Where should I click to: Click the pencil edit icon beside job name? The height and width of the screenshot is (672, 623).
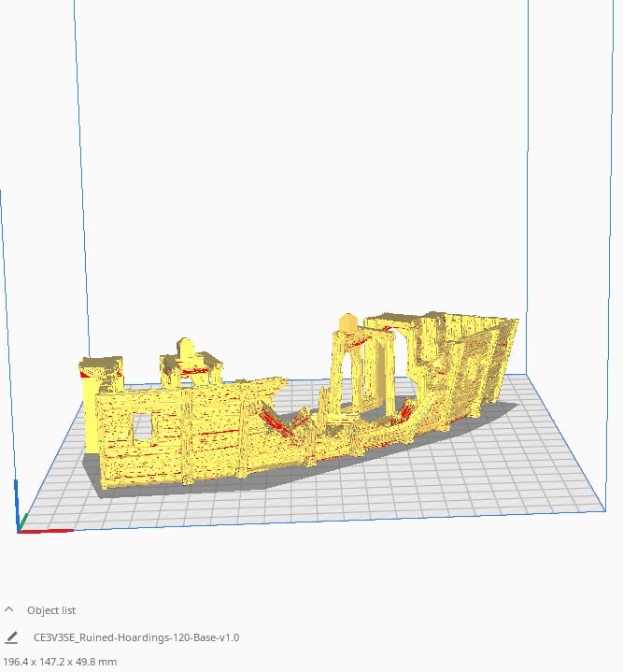11,637
